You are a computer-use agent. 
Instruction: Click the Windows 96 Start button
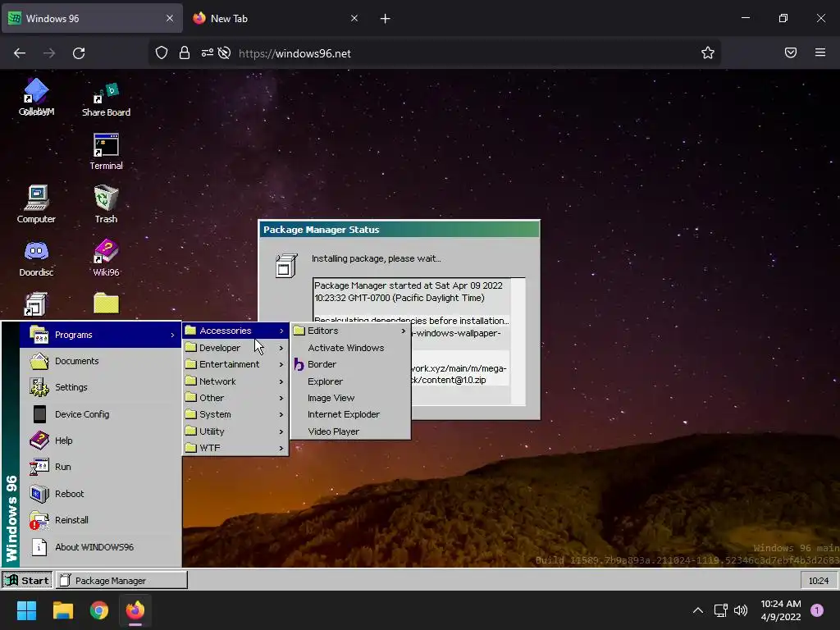tap(27, 580)
